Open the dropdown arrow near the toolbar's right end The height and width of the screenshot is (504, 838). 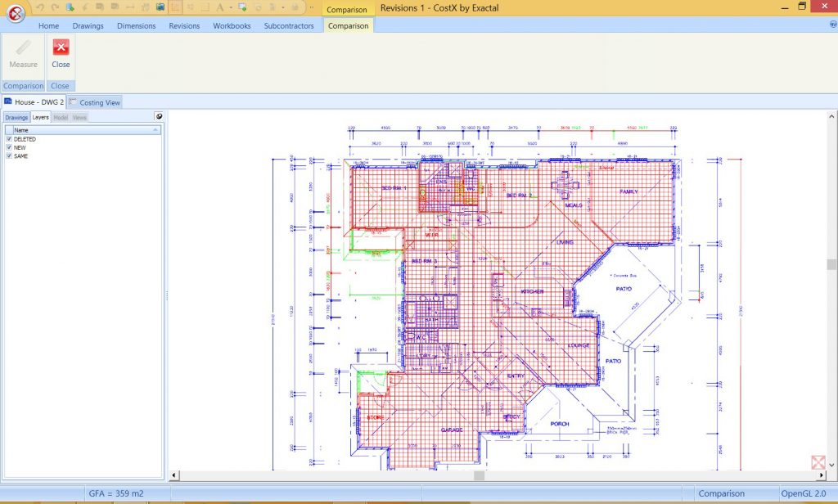pyautogui.click(x=283, y=7)
